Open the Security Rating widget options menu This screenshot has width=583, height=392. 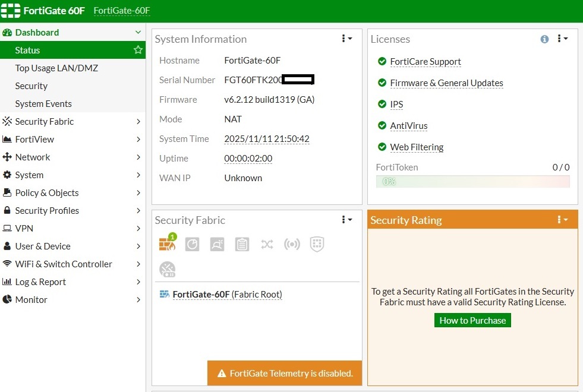tap(562, 220)
